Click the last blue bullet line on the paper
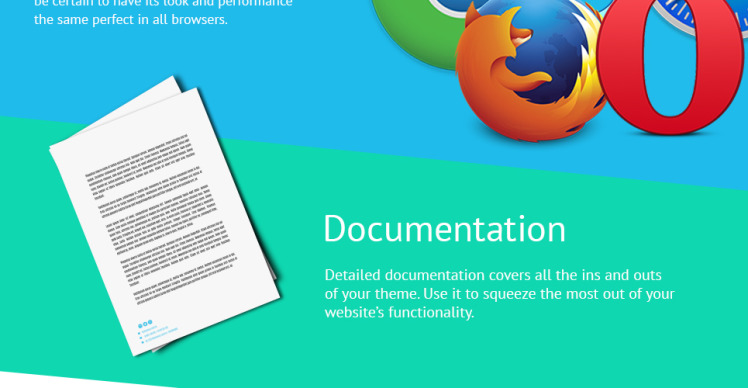The height and width of the screenshot is (388, 748). pos(161,336)
